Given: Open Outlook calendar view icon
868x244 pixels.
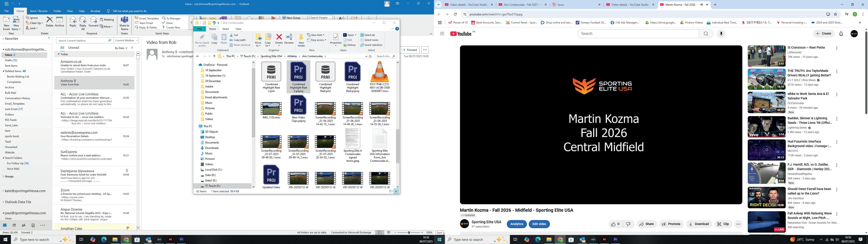Looking at the screenshot, I should [14, 225].
